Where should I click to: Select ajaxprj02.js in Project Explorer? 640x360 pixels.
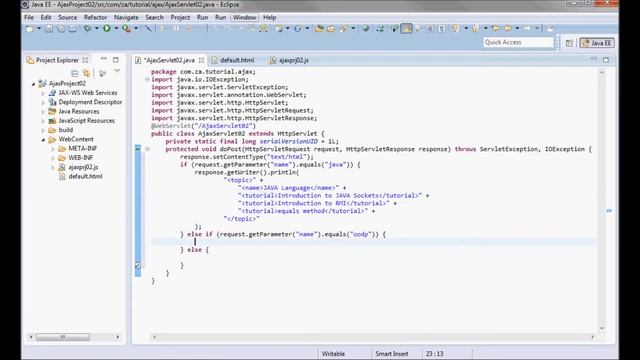pos(83,167)
